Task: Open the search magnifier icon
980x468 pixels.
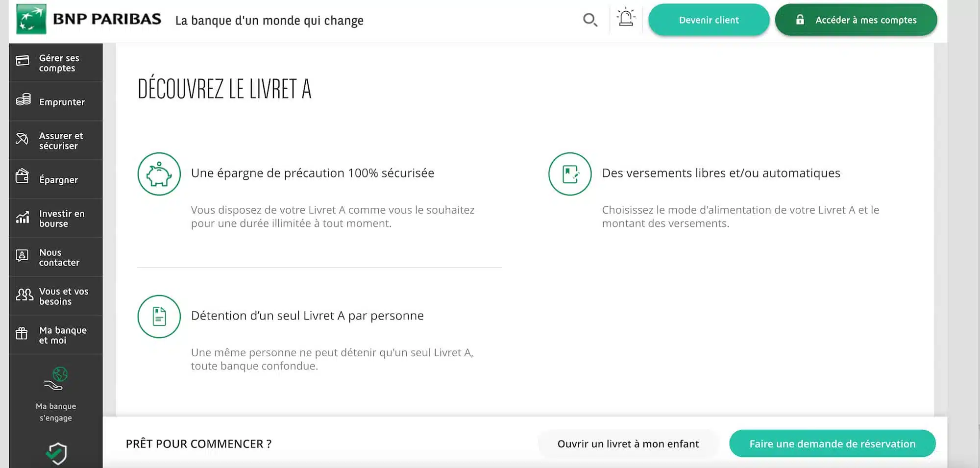Action: [590, 20]
